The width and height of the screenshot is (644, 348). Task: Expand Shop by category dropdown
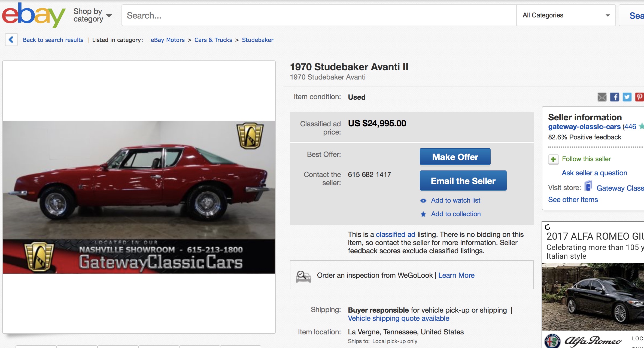click(92, 15)
